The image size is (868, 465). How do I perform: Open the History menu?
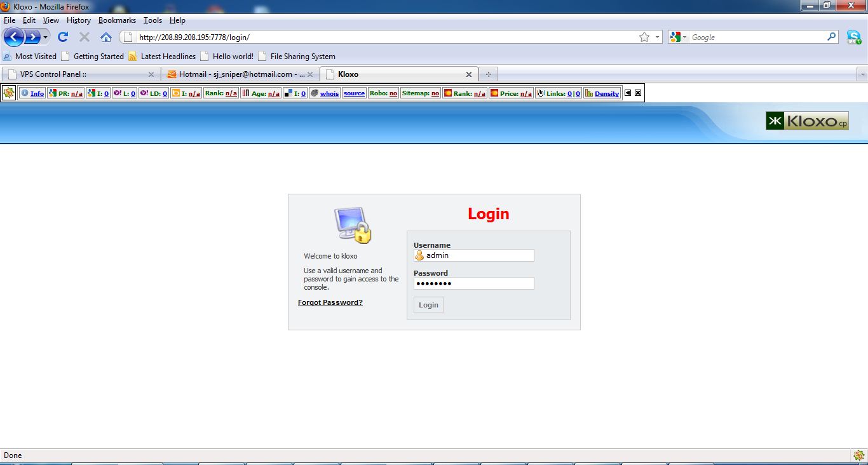point(79,20)
